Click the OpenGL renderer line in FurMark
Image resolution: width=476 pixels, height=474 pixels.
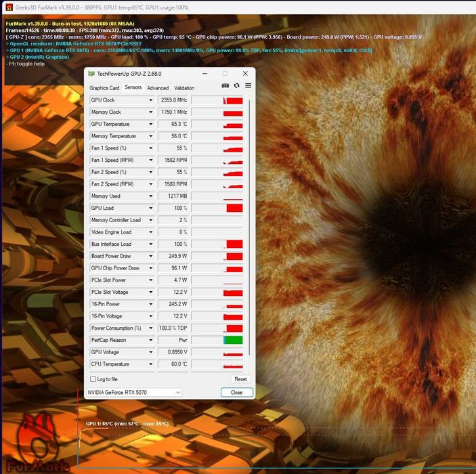74,44
